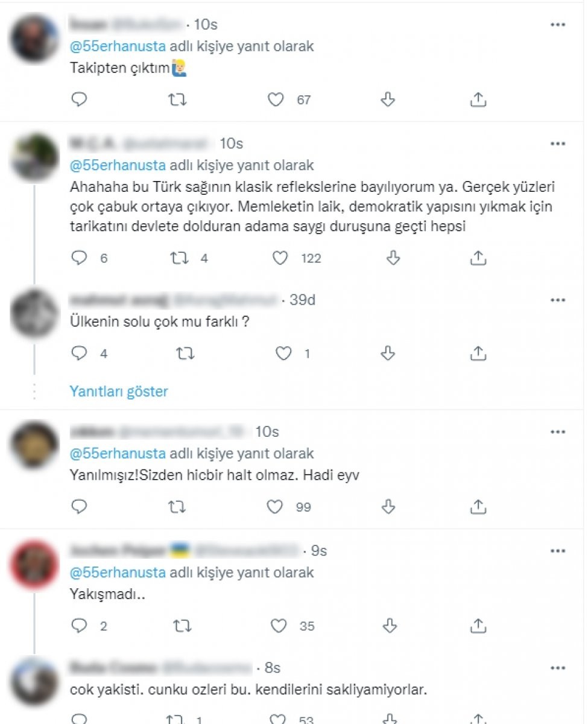
Task: Open more menu on "Ülkenin solu" reply
Action: pyautogui.click(x=558, y=300)
